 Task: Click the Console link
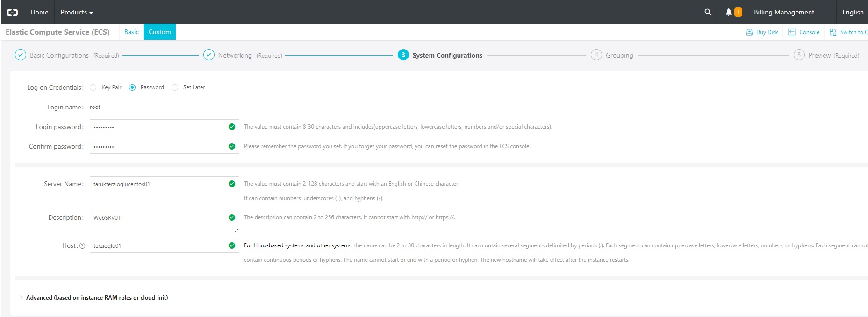[x=809, y=32]
